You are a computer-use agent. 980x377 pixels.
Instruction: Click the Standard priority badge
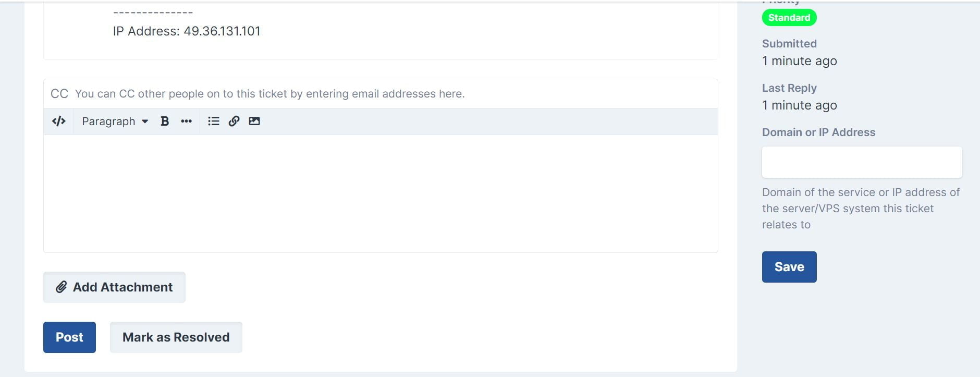click(789, 18)
